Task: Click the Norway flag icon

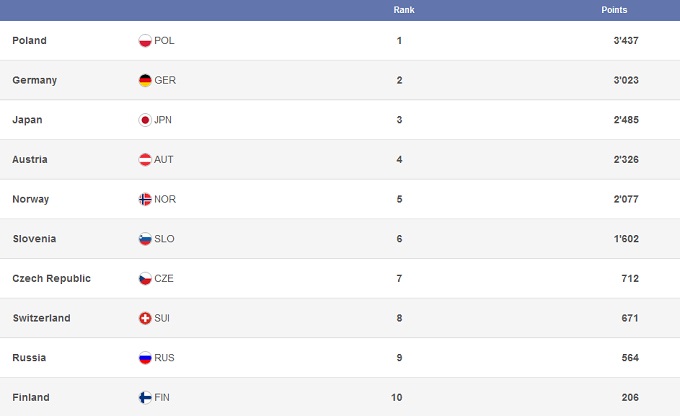Action: (x=145, y=199)
